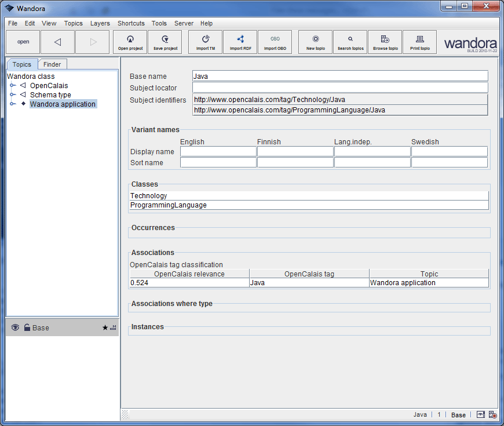Open the Search topics tool
This screenshot has height=426, width=504.
click(x=350, y=42)
